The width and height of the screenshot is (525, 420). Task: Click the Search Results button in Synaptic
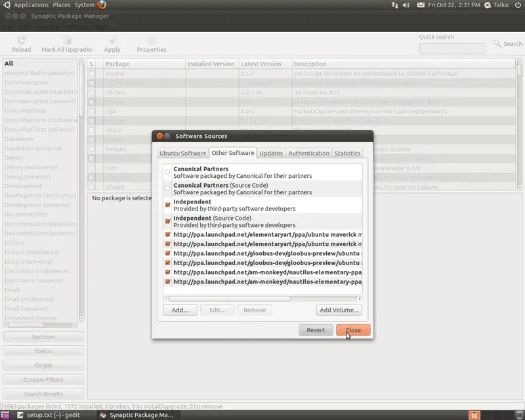coord(43,394)
